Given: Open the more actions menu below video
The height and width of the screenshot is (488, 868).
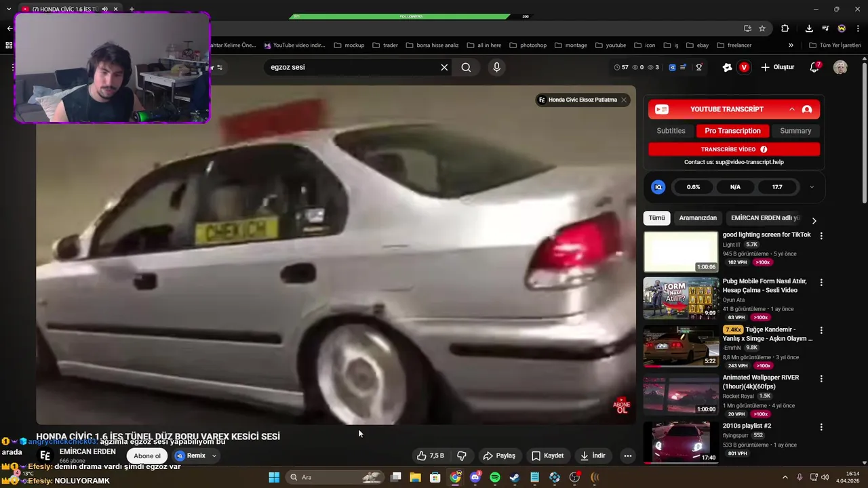Looking at the screenshot, I should pyautogui.click(x=627, y=455).
